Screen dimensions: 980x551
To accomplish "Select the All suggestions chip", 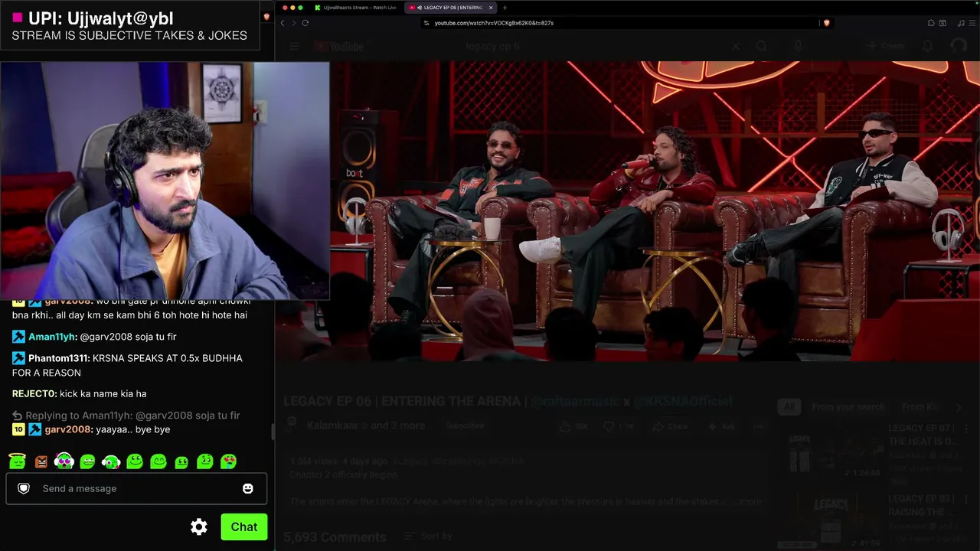I will [x=789, y=407].
